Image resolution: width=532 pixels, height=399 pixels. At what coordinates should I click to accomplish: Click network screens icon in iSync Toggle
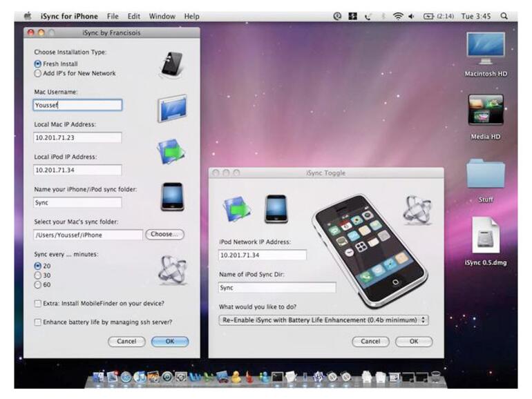[237, 209]
